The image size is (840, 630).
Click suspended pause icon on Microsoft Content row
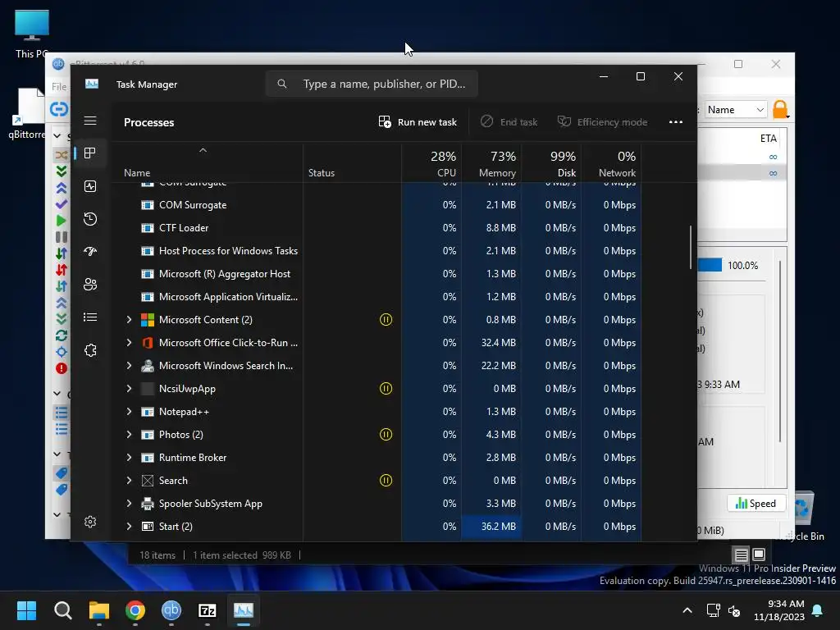[x=386, y=320]
